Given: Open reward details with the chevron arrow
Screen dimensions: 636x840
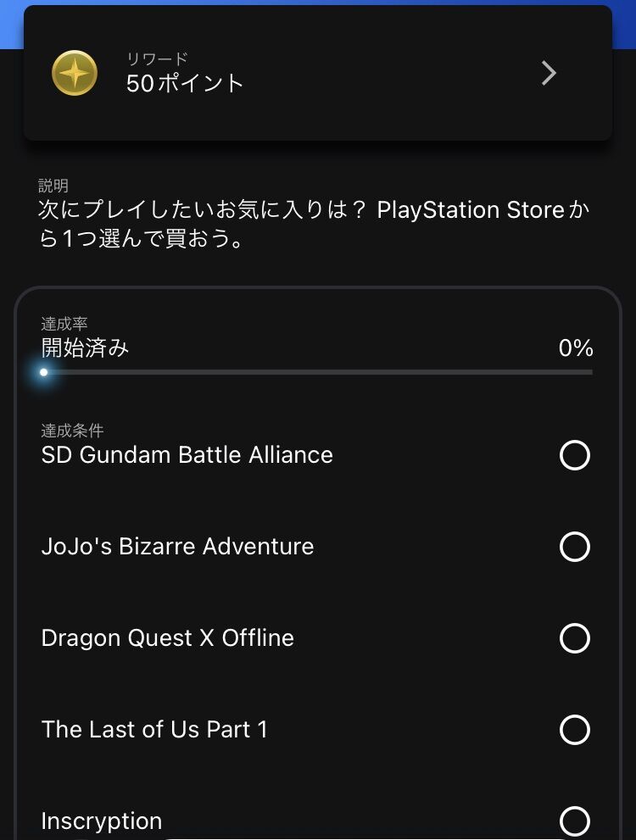Looking at the screenshot, I should click(x=549, y=74).
